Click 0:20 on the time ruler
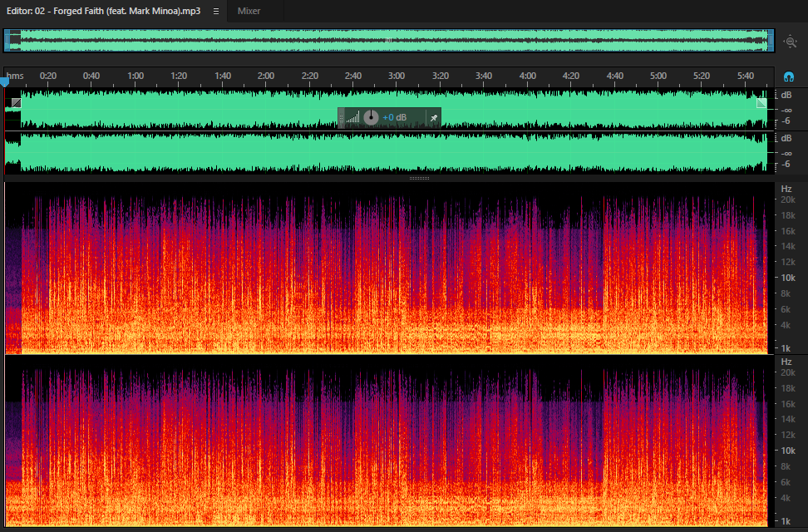The width and height of the screenshot is (808, 532). coord(48,76)
